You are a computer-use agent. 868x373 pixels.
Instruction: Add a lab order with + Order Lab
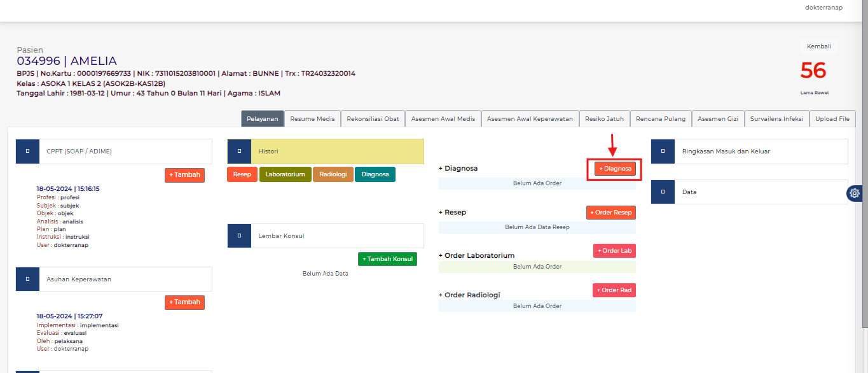pos(614,251)
